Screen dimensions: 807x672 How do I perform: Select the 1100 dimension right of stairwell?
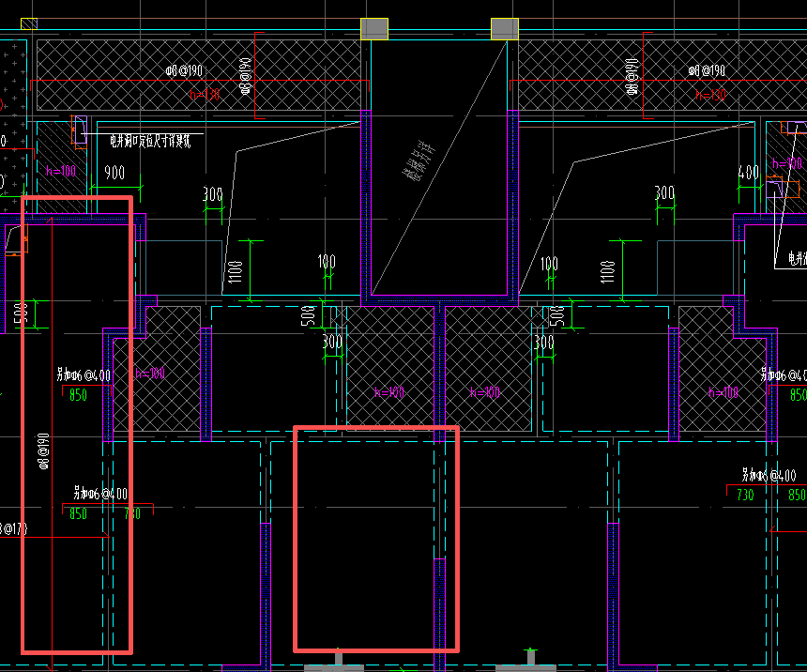607,272
